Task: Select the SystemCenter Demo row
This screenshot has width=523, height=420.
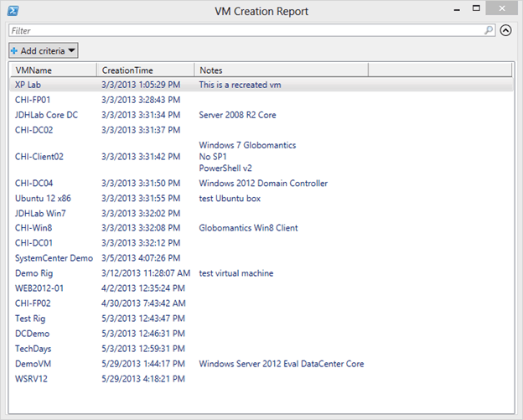Action: point(261,258)
